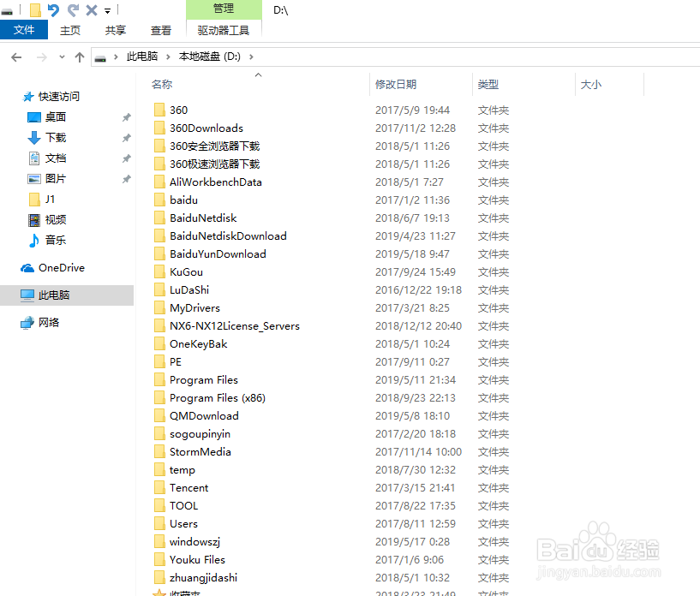The height and width of the screenshot is (596, 700).
Task: Select the 360 folder icon
Action: click(x=159, y=110)
